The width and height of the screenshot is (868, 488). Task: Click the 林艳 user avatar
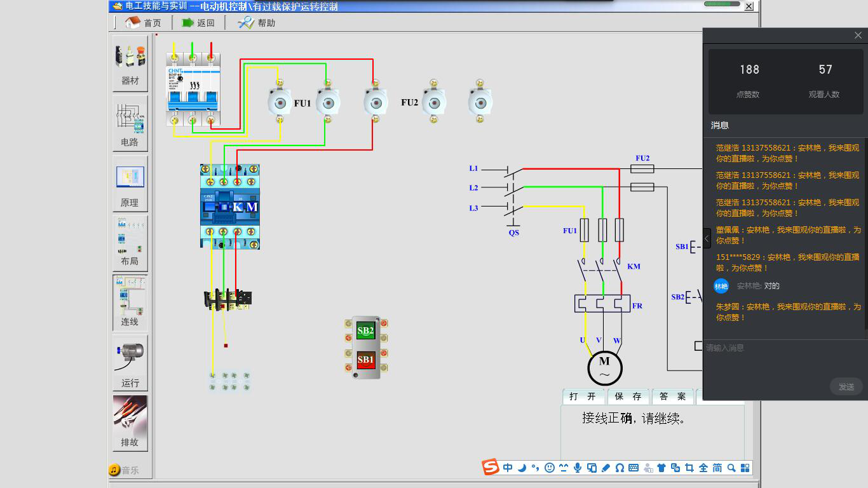pos(721,286)
